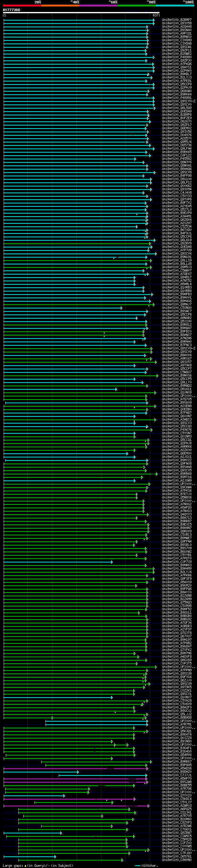The height and width of the screenshot is (868, 197).
Task: Open hit UniRef100_Q9C6W4
Action: click(x=176, y=487)
